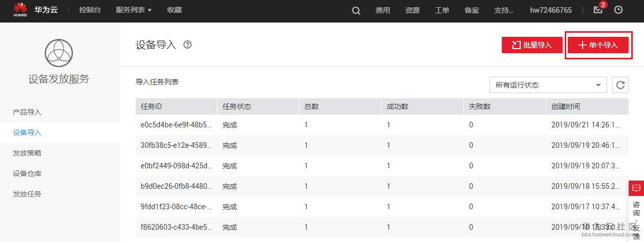Viewport: 644px width, 242px height.
Task: Click the 2019/09/19 20:46 timestamp
Action: [x=587, y=145]
